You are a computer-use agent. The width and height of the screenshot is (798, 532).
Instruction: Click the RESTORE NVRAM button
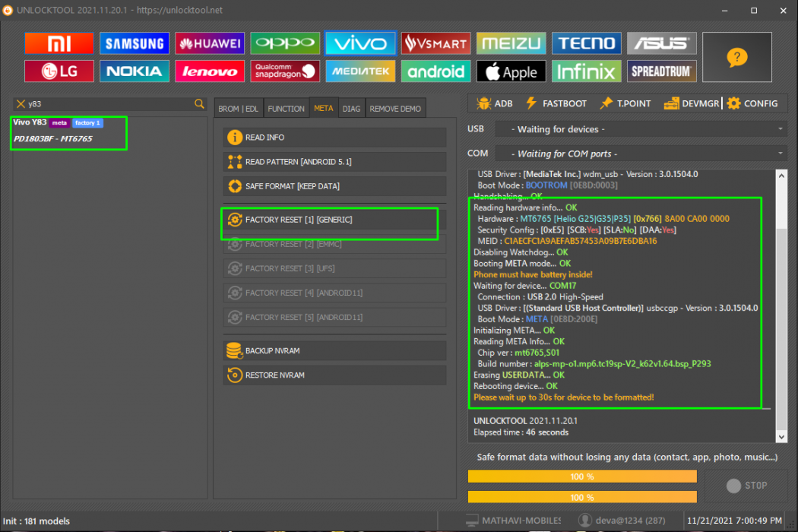tap(334, 375)
